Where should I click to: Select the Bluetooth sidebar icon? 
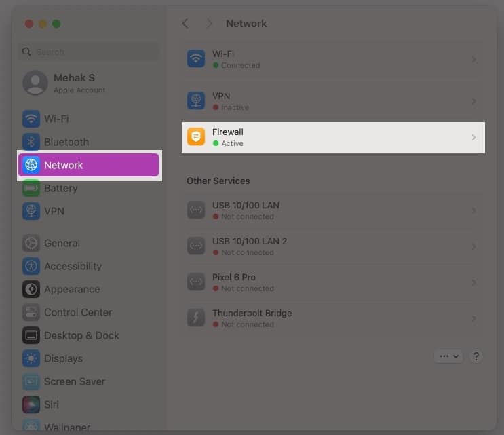(x=31, y=142)
